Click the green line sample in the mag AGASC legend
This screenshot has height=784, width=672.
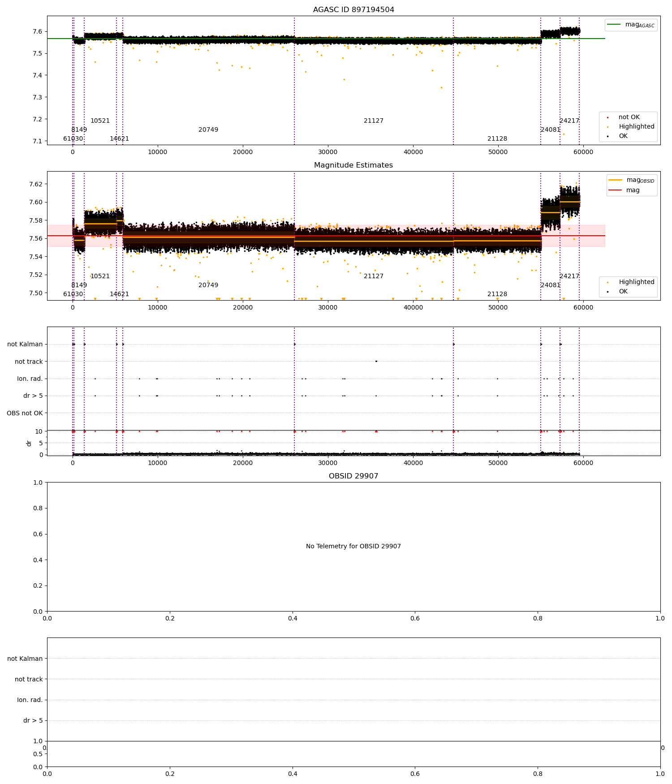(614, 25)
